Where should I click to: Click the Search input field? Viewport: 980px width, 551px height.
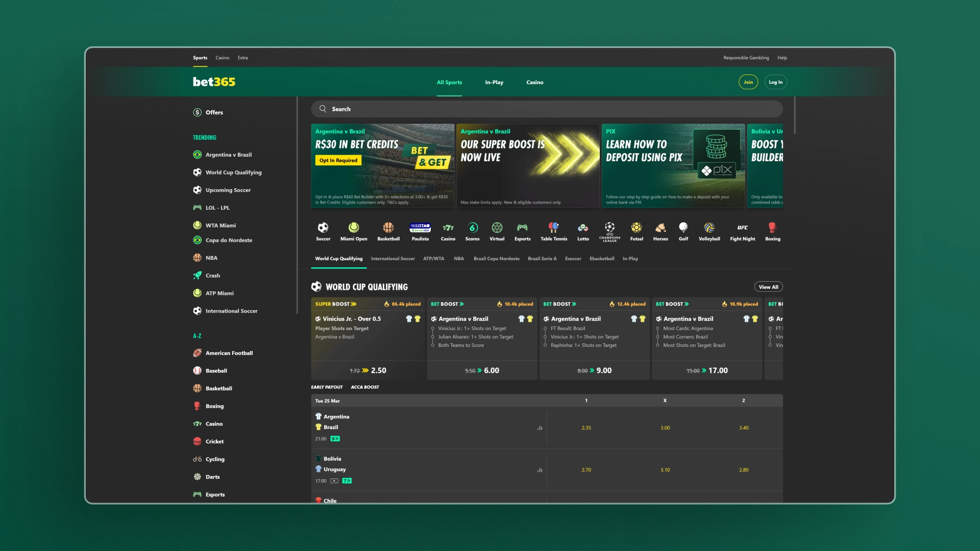[547, 109]
